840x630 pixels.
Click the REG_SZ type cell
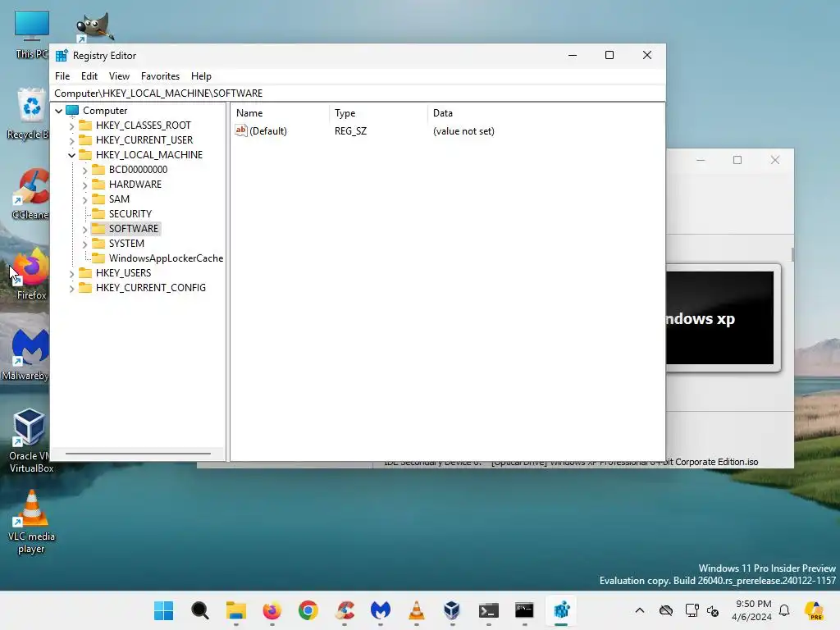click(x=350, y=131)
